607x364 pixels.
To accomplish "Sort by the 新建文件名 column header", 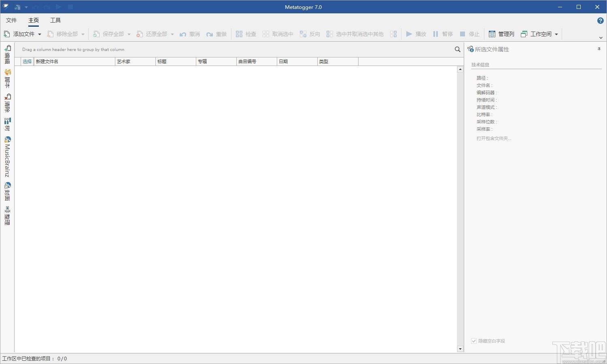I will 74,61.
